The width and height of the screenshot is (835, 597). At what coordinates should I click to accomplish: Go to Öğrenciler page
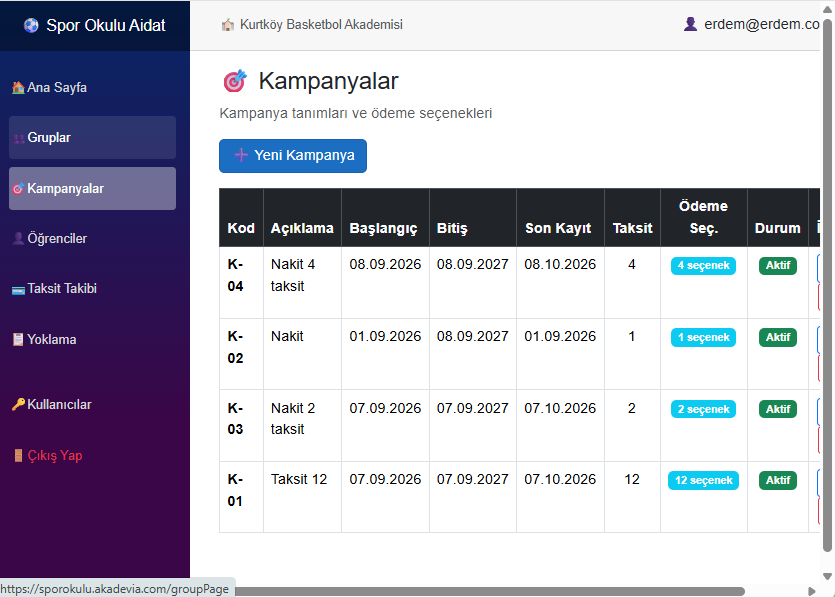[x=92, y=239]
